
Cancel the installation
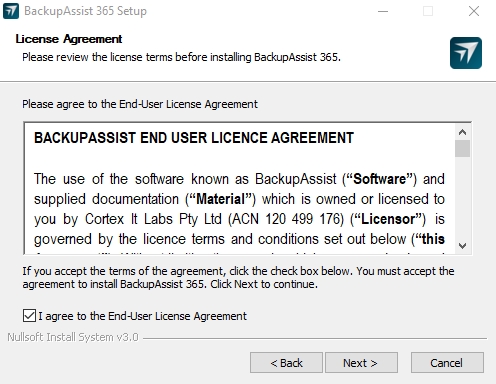pos(447,363)
